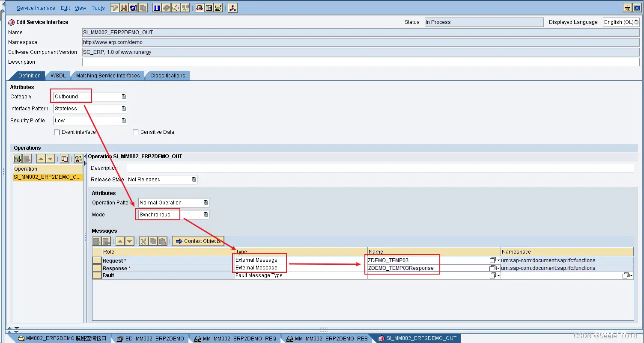The height and width of the screenshot is (343, 644).
Task: Copy icon in Messages toolbar
Action: click(x=153, y=241)
